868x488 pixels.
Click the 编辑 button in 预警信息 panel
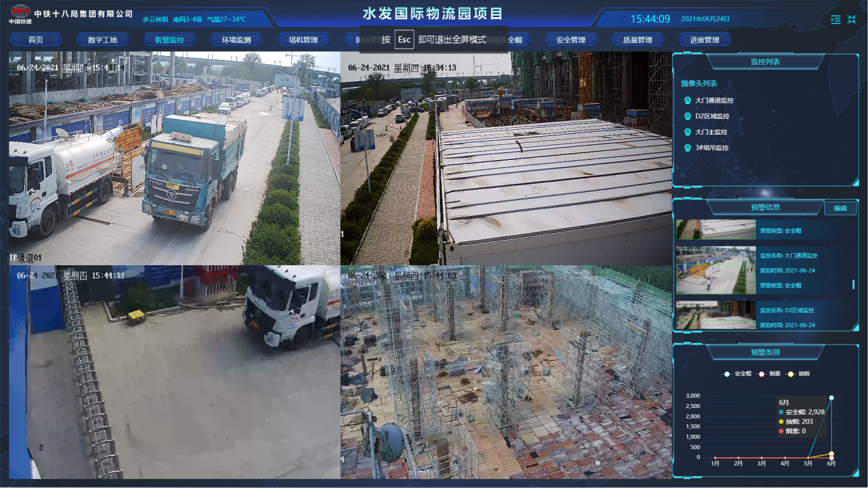840,208
